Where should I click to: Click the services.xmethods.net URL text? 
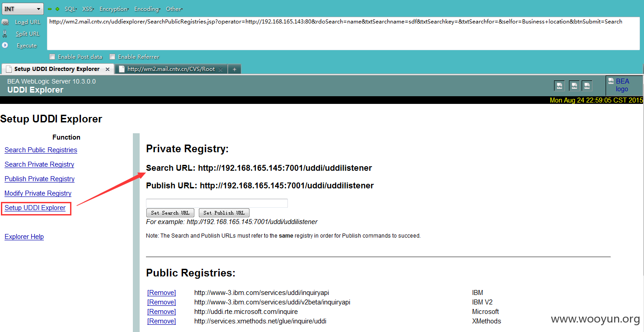tap(260, 321)
